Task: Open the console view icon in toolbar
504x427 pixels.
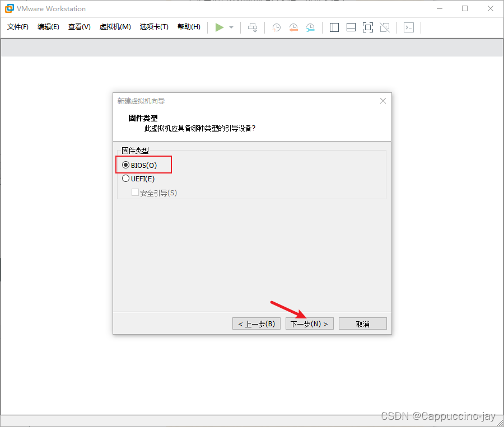Action: (x=409, y=27)
